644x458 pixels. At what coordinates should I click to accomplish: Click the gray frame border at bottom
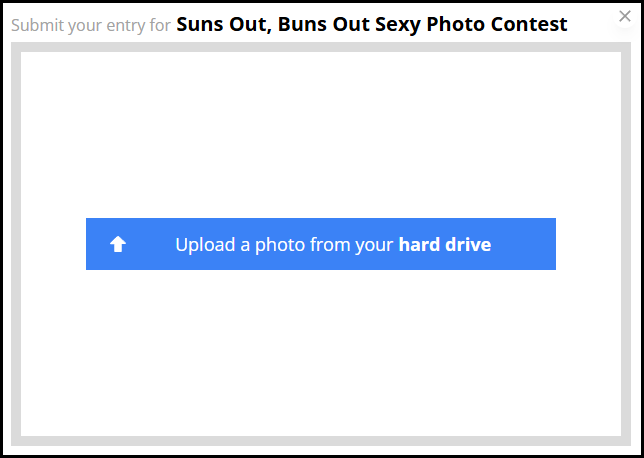tap(321, 441)
